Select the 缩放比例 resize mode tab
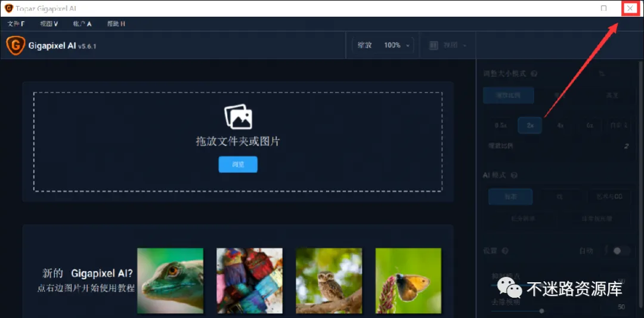 pos(509,95)
